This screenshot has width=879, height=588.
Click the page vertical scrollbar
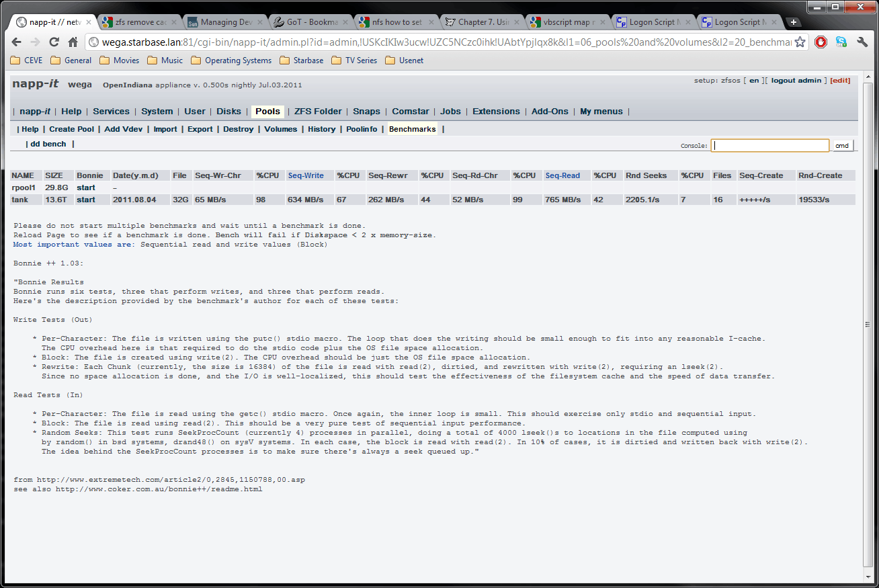click(x=868, y=325)
